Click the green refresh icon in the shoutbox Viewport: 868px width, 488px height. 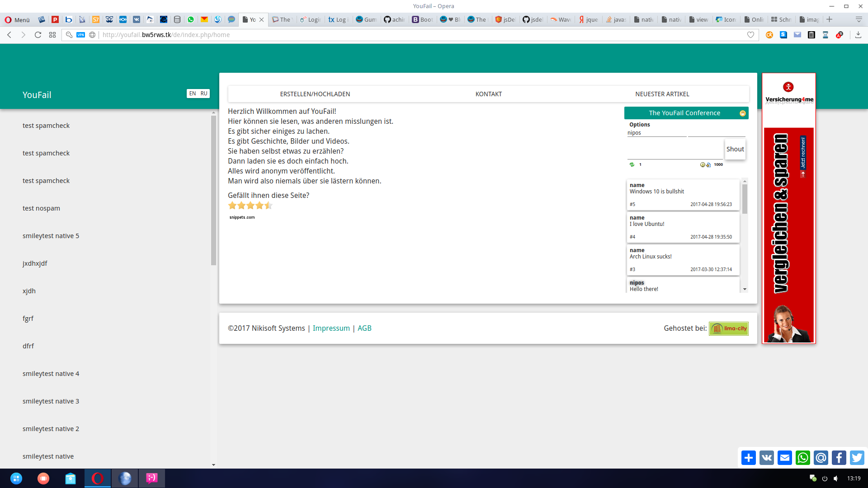coord(632,164)
